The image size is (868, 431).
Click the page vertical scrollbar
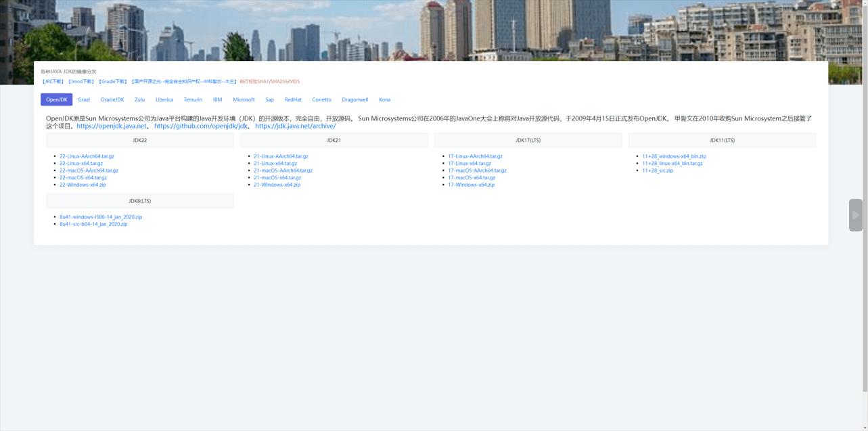(865, 203)
